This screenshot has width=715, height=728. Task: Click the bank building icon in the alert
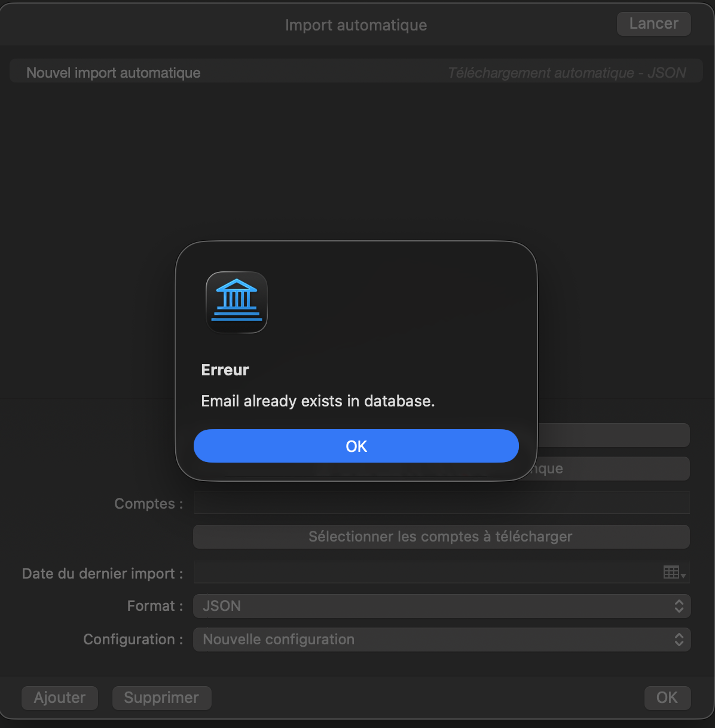[x=237, y=302]
